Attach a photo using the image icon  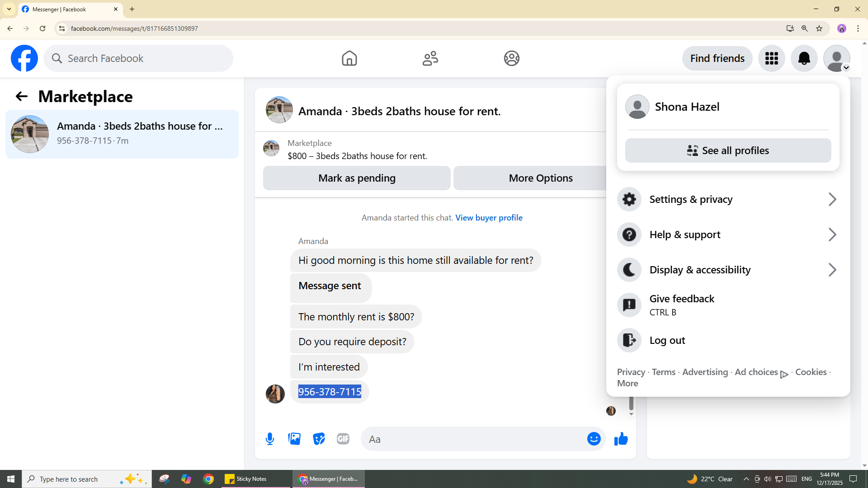[294, 439]
